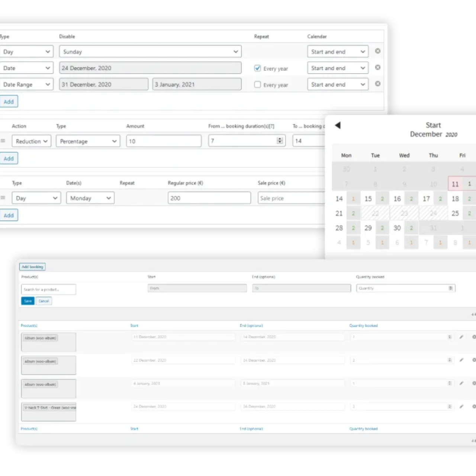This screenshot has width=476, height=476.
Task: Remove the 24 December, 2020 row
Action: 377,67
